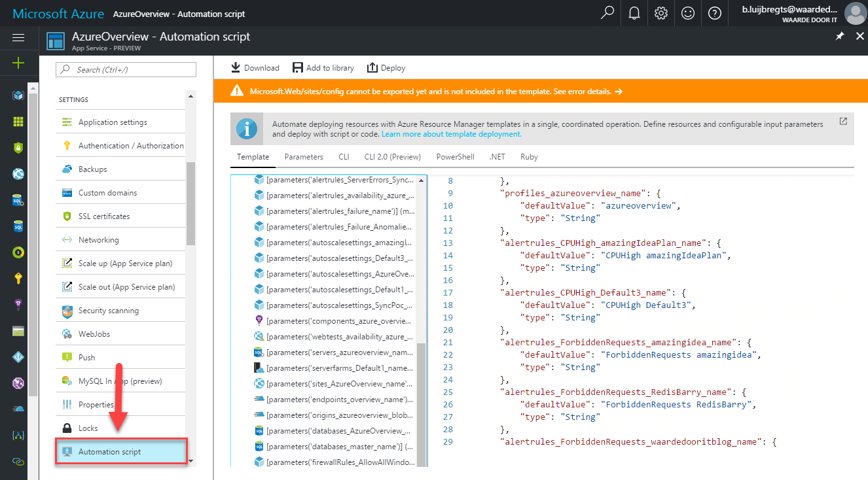This screenshot has width=868, height=480.
Task: Click the feedback smiley icon
Action: [688, 13]
